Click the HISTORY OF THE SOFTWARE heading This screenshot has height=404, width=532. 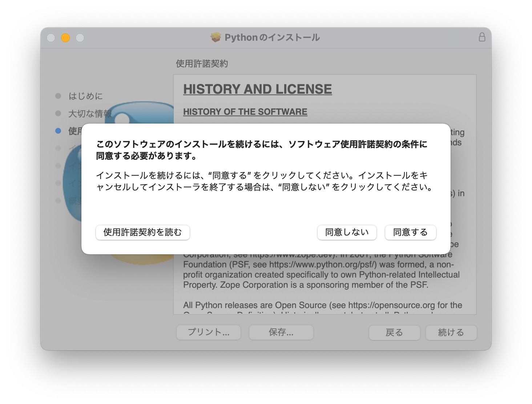[245, 112]
